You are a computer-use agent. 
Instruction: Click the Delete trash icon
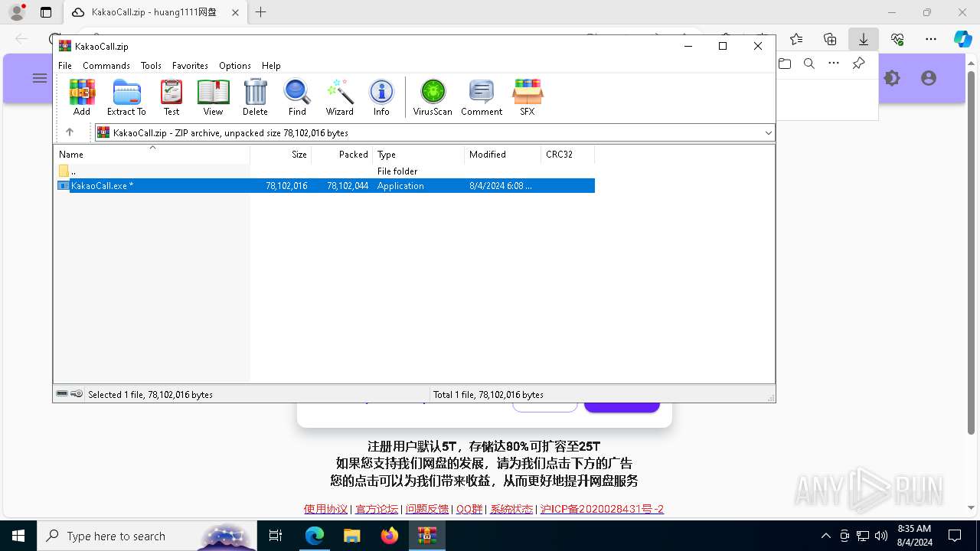pyautogui.click(x=255, y=97)
